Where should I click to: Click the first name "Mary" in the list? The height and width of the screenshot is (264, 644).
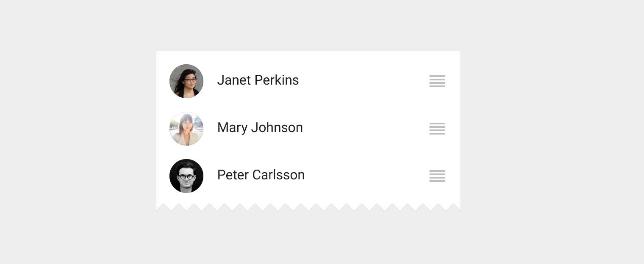[232, 128]
